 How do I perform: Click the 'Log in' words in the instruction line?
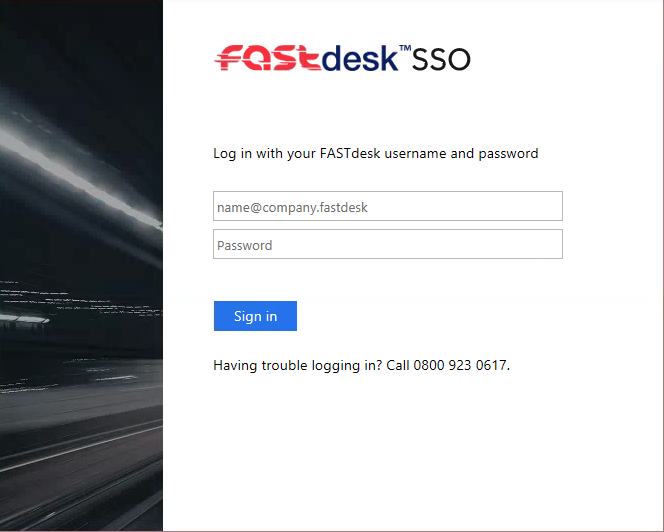232,154
